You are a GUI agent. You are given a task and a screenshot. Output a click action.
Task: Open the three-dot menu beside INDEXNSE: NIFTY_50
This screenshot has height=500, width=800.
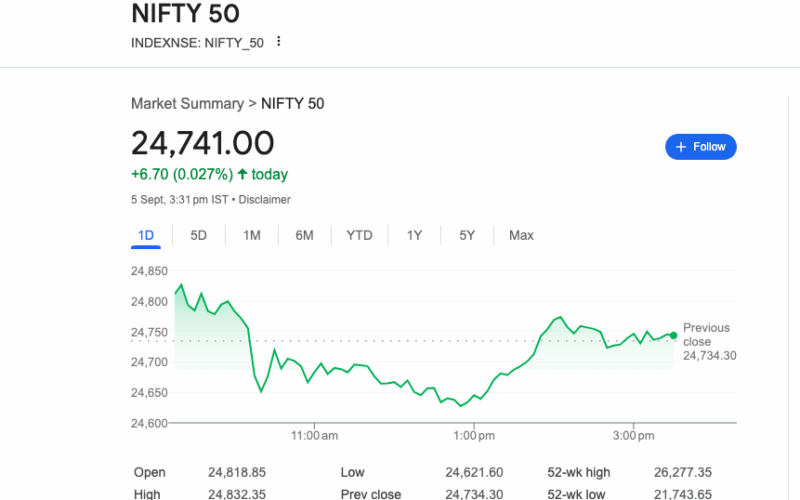[279, 42]
